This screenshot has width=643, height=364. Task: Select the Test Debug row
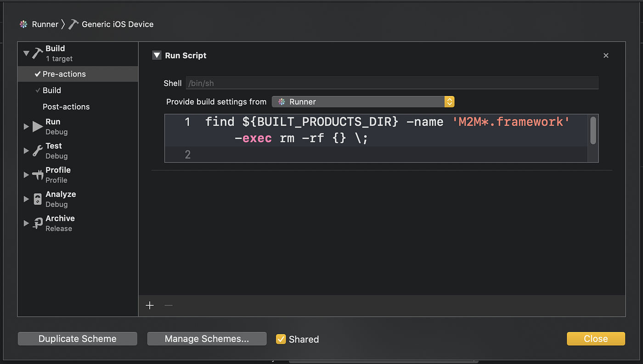[x=78, y=151]
